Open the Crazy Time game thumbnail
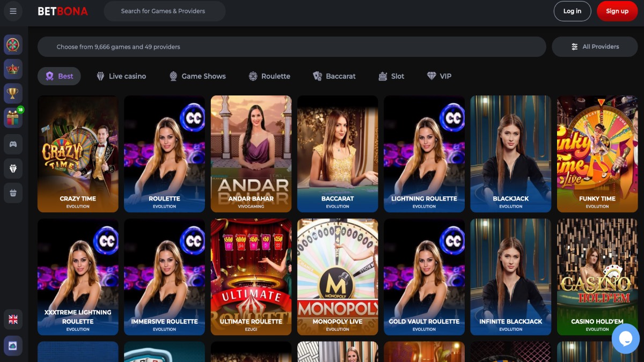This screenshot has width=644, height=362. [x=78, y=153]
